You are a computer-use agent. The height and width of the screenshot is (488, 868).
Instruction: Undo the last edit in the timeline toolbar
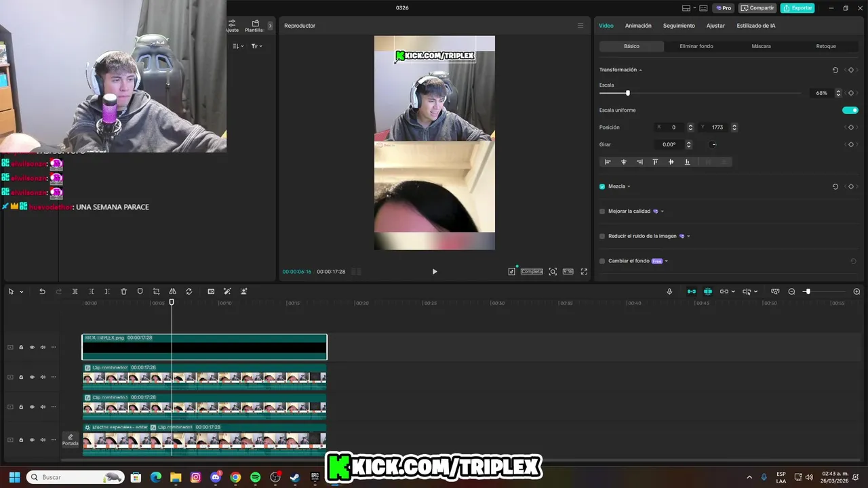pyautogui.click(x=42, y=291)
